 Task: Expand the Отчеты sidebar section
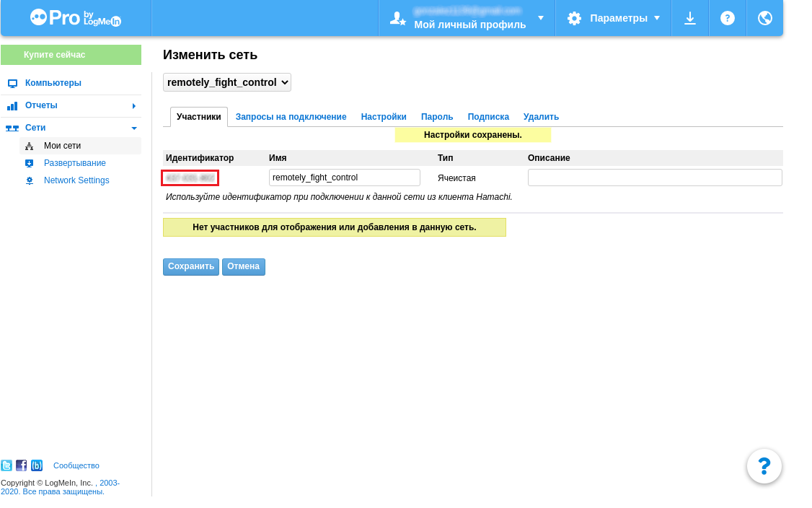pos(71,105)
